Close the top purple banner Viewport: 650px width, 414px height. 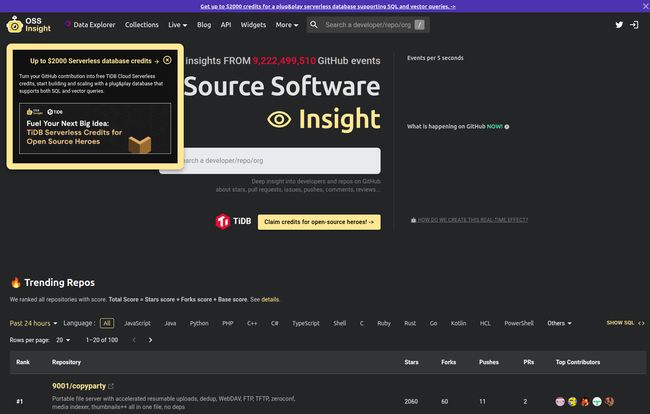tap(645, 6)
